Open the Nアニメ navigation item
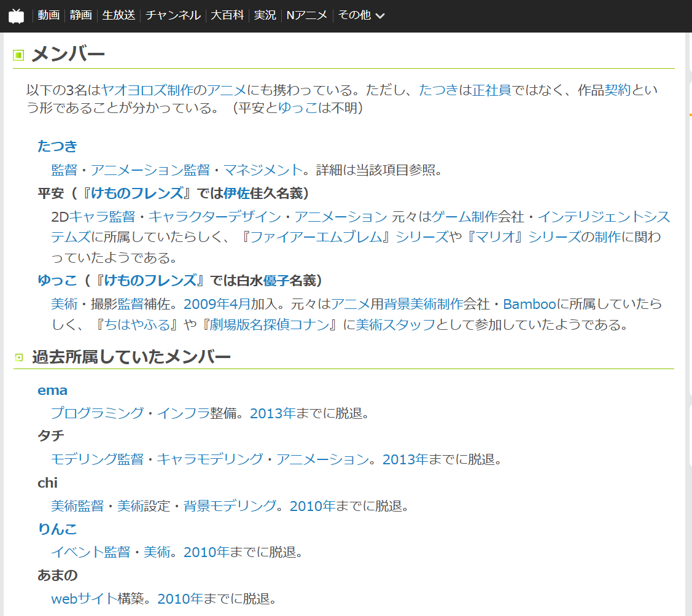The height and width of the screenshot is (616, 692). click(307, 15)
